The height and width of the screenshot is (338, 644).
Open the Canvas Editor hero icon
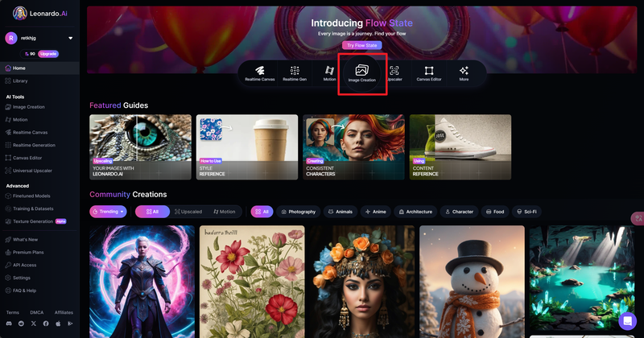(x=428, y=75)
